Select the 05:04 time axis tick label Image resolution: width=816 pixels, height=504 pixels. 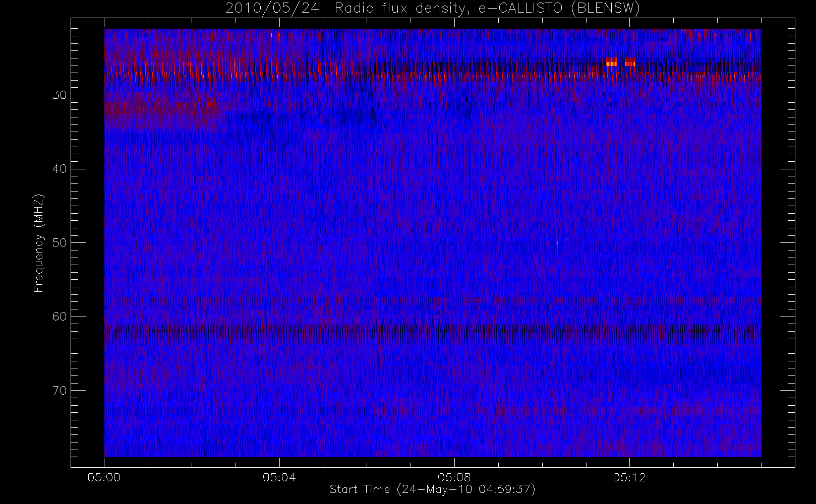point(279,477)
